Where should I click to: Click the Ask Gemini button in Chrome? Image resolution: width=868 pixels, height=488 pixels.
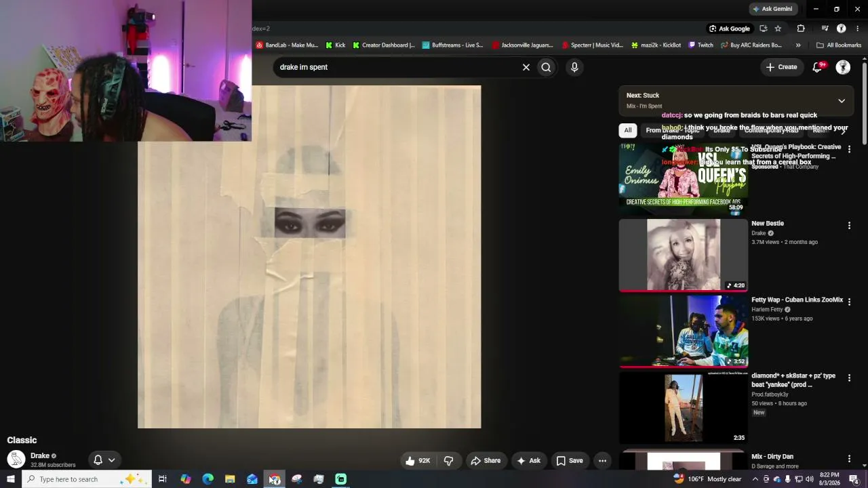click(x=772, y=9)
